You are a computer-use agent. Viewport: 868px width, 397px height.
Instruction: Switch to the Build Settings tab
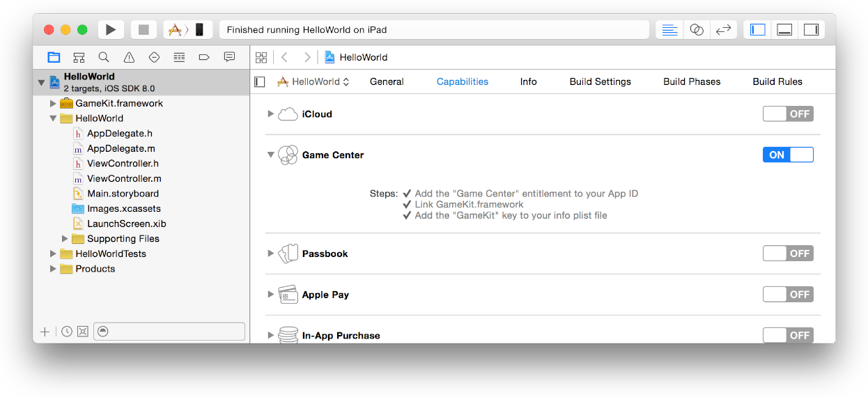pos(600,81)
